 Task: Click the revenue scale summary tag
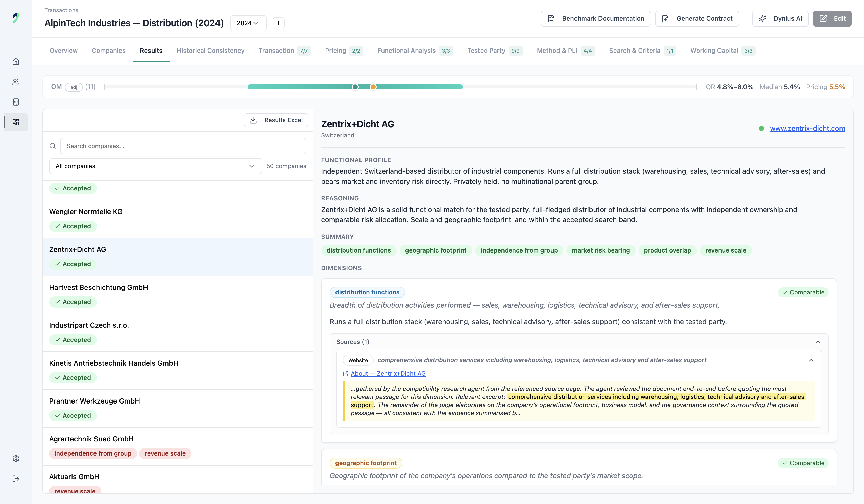click(726, 250)
